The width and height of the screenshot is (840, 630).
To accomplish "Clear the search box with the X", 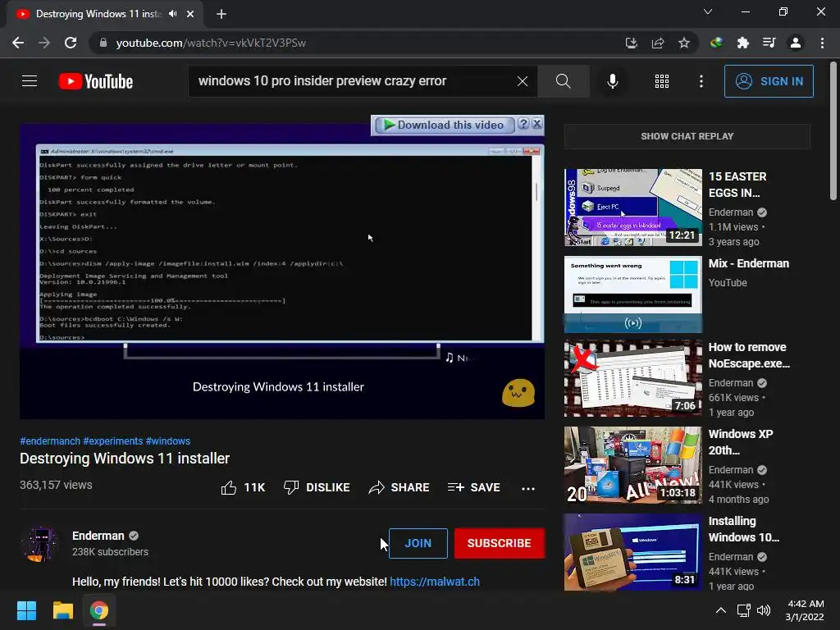I will coord(523,81).
